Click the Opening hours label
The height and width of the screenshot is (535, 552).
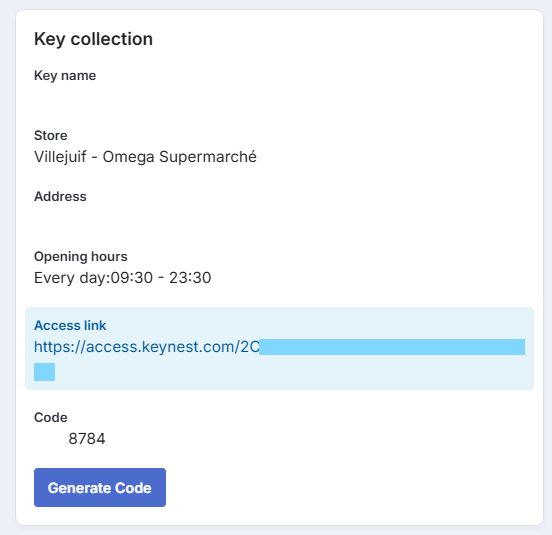(x=81, y=257)
